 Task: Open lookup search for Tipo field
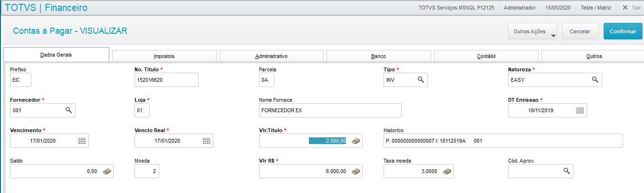pos(420,80)
